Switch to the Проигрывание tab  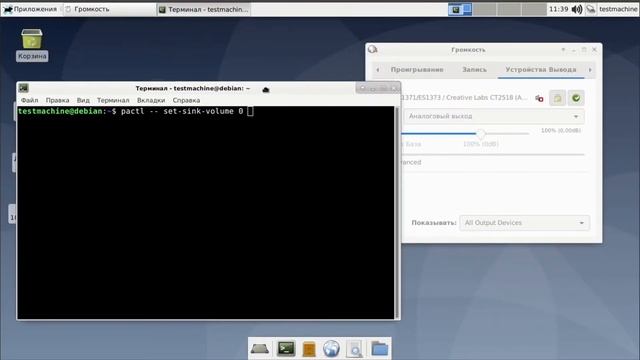pyautogui.click(x=417, y=69)
